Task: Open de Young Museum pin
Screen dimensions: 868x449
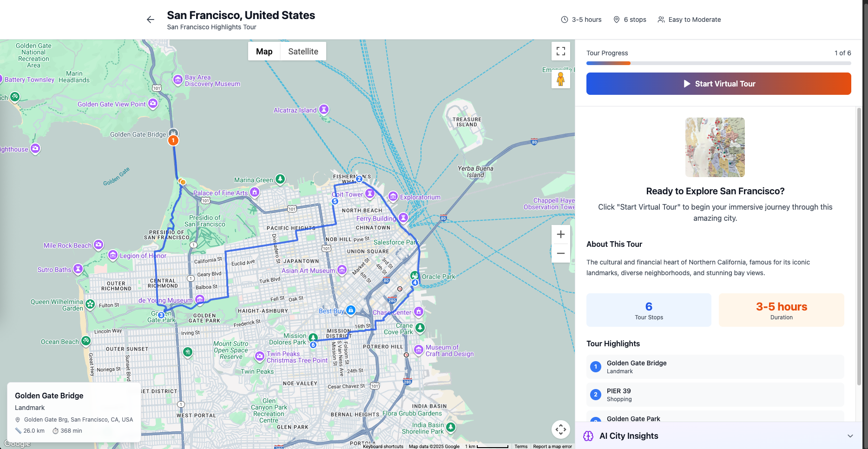Action: pyautogui.click(x=200, y=300)
